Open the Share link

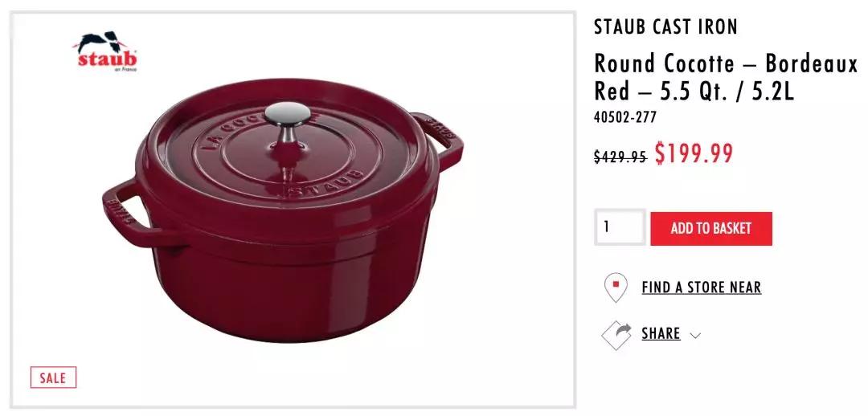pyautogui.click(x=661, y=333)
